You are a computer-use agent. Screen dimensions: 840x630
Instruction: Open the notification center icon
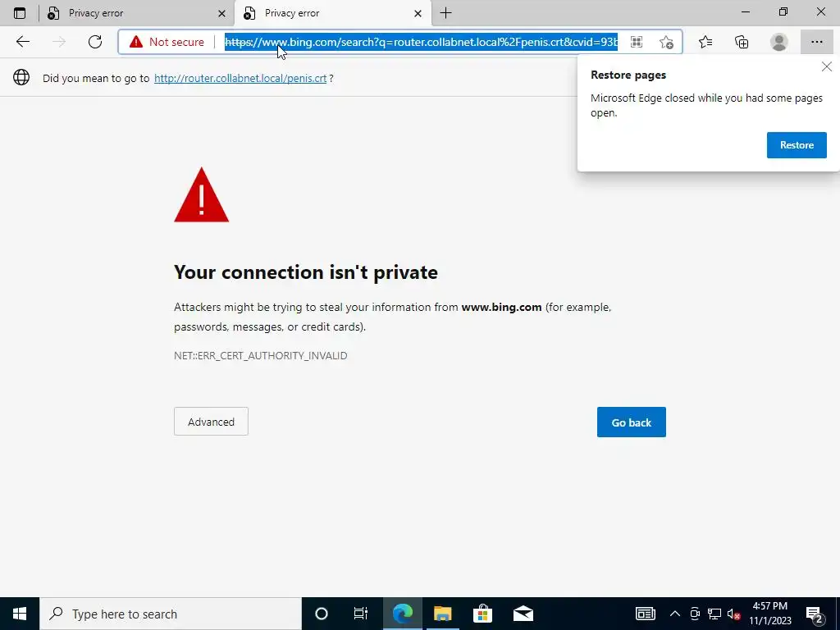point(815,614)
